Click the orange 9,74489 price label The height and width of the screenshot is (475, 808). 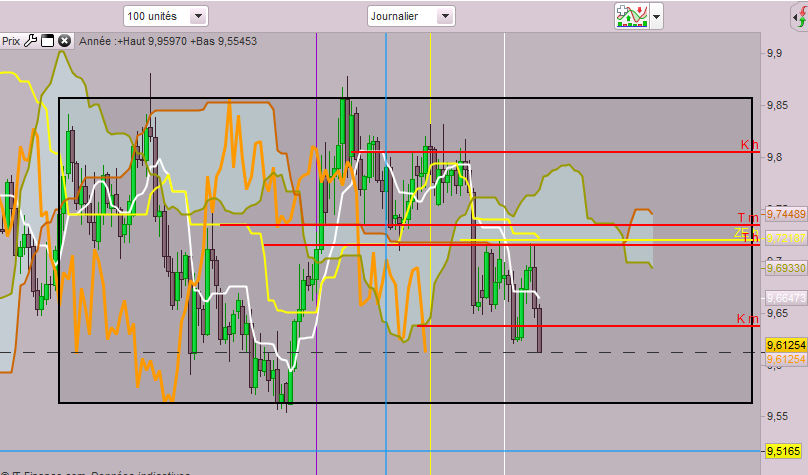786,214
